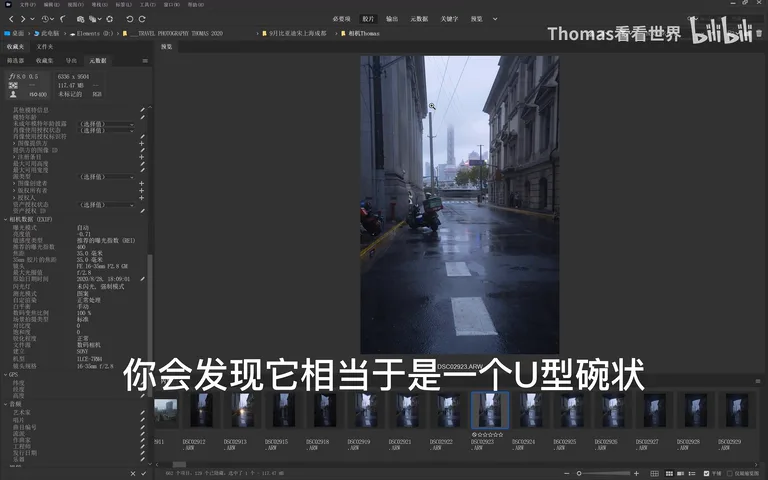Viewport: 768px width, 480px height.
Task: Open the recent files clock icon
Action: [45, 19]
